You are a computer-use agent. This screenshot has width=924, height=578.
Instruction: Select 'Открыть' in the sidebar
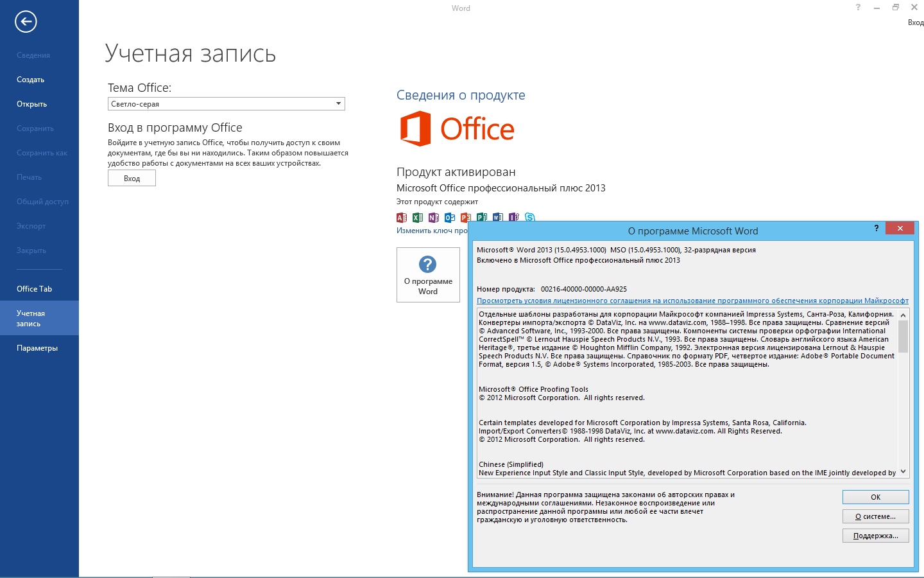tap(32, 104)
